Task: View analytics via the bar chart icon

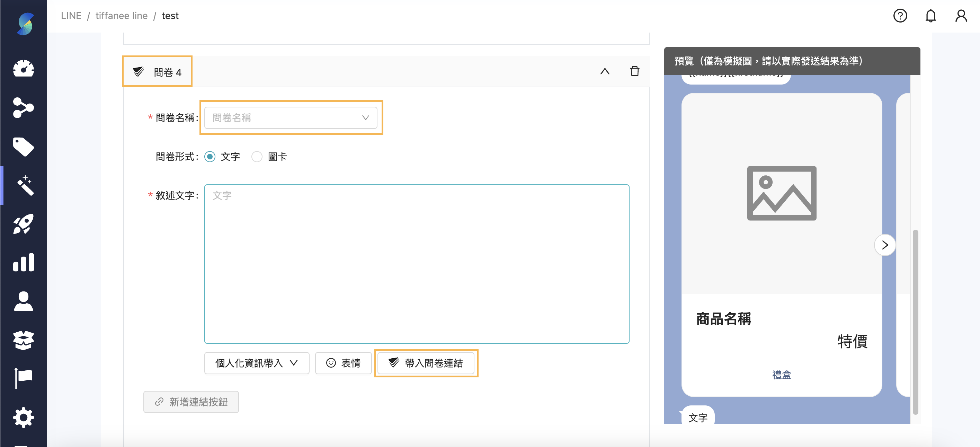Action: (x=24, y=262)
